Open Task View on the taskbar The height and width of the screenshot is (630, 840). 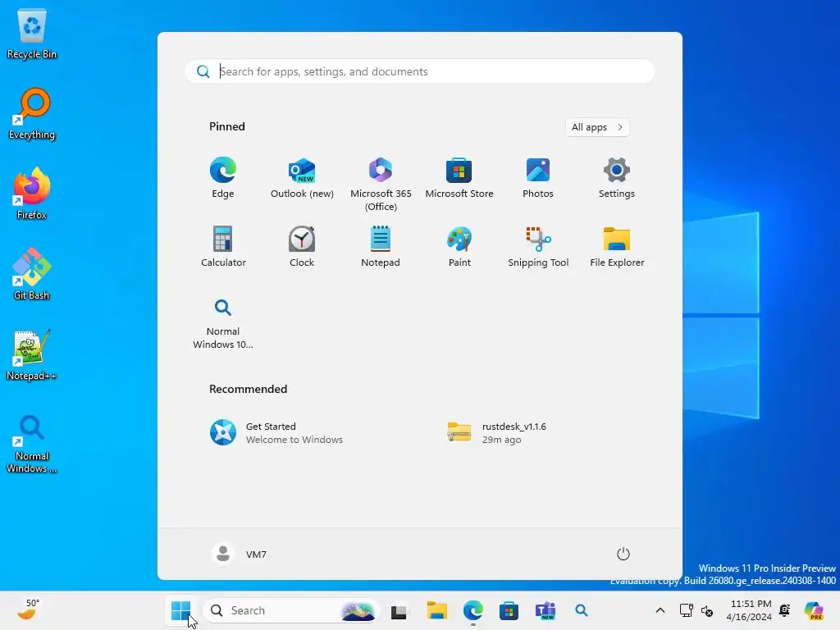399,610
